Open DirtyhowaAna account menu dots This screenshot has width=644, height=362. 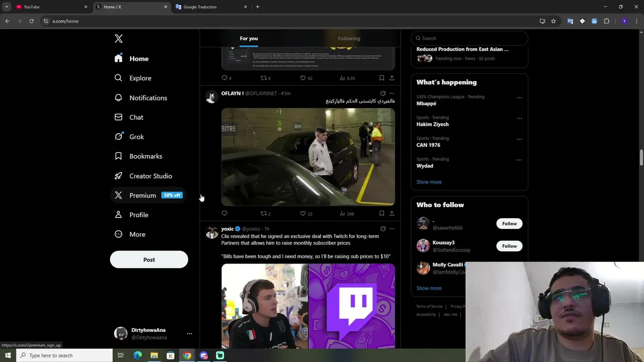click(189, 333)
